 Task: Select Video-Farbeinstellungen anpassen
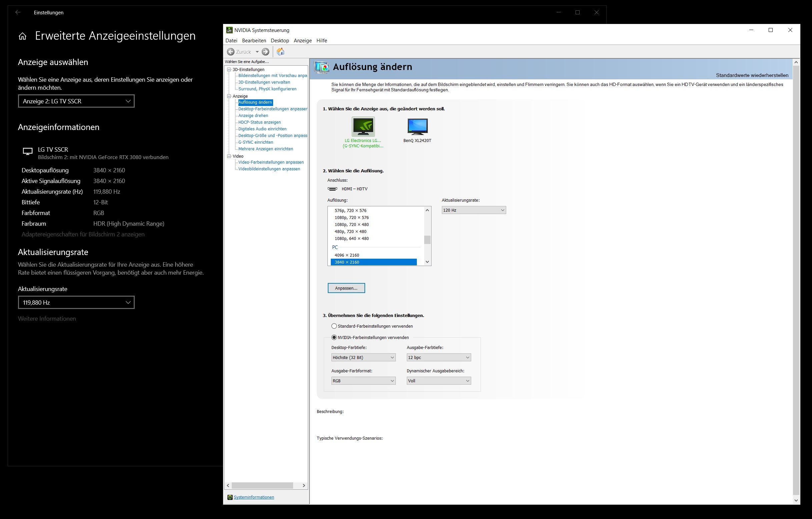coord(271,162)
